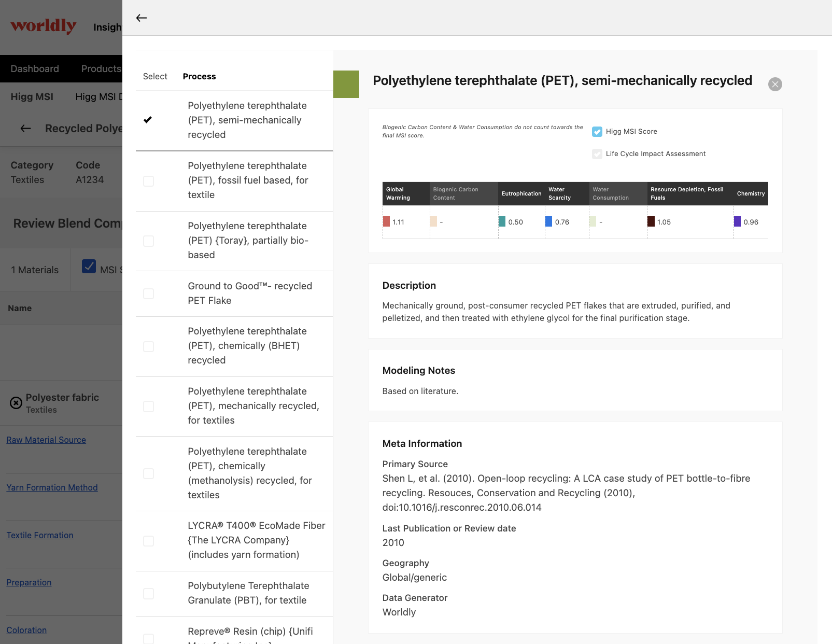Click the Process column header
Viewport: 832px width, 644px height.
coord(199,77)
